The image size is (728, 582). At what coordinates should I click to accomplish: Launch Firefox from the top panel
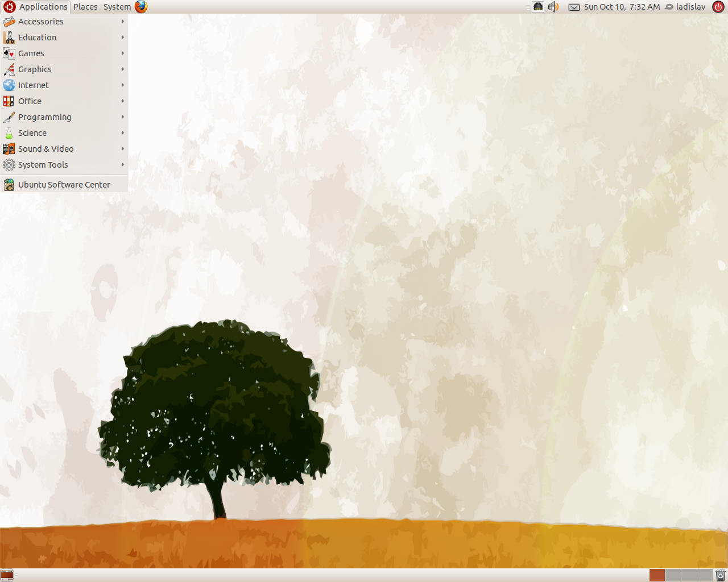coord(141,7)
